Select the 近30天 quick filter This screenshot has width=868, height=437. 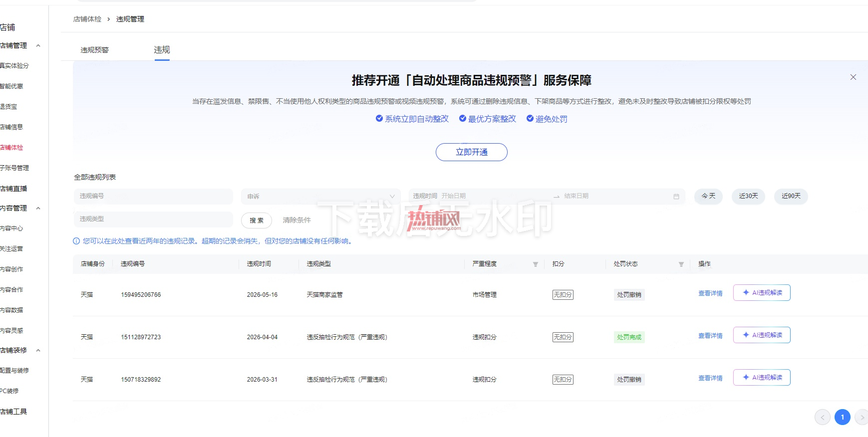[x=748, y=196]
